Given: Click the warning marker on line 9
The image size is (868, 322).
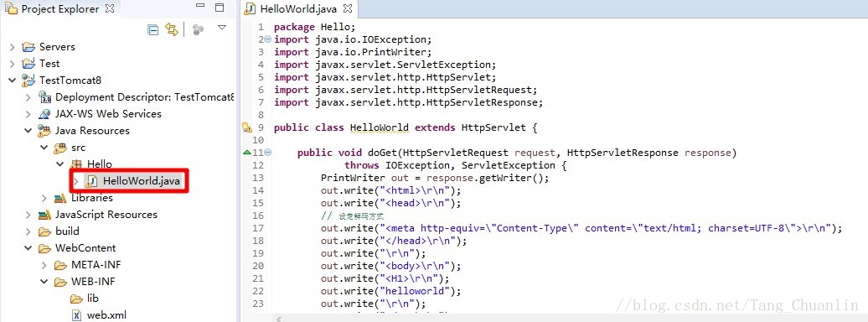Looking at the screenshot, I should (247, 127).
